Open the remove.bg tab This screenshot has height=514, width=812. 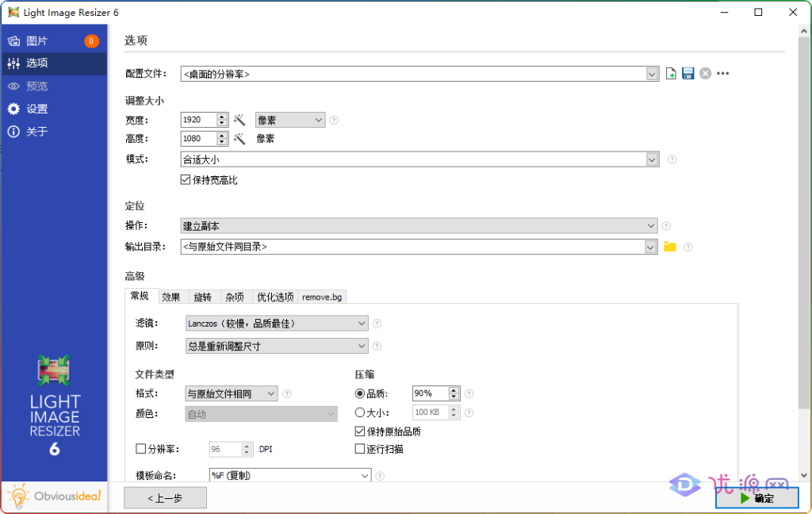point(323,297)
